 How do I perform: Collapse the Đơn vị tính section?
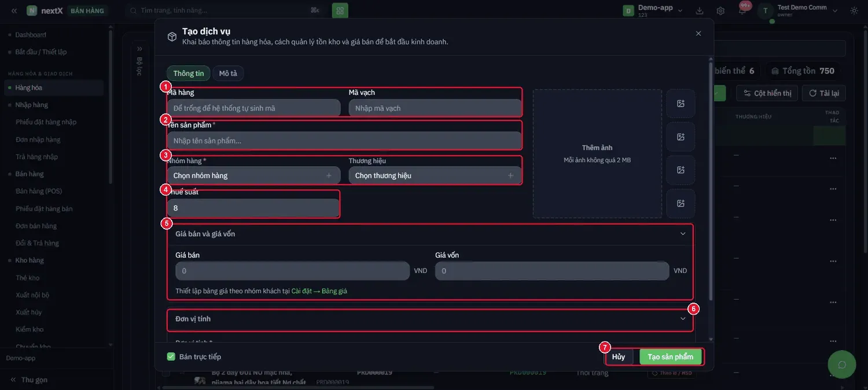[683, 319]
